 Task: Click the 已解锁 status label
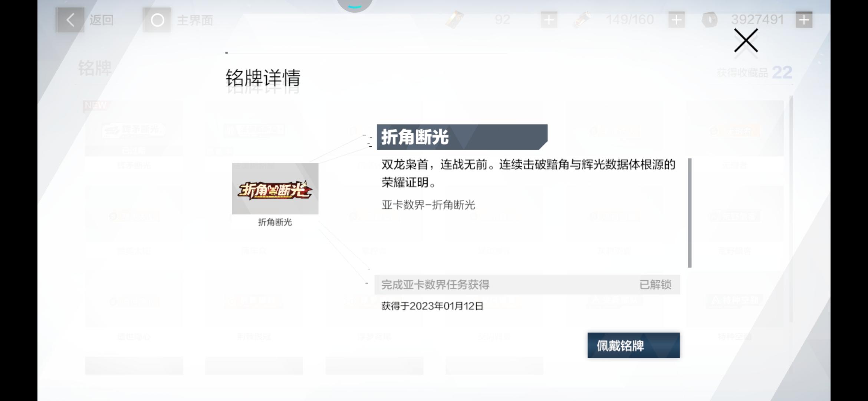655,285
